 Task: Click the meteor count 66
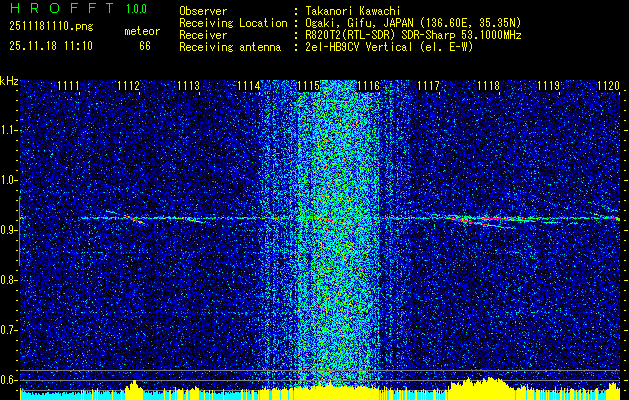tap(145, 46)
